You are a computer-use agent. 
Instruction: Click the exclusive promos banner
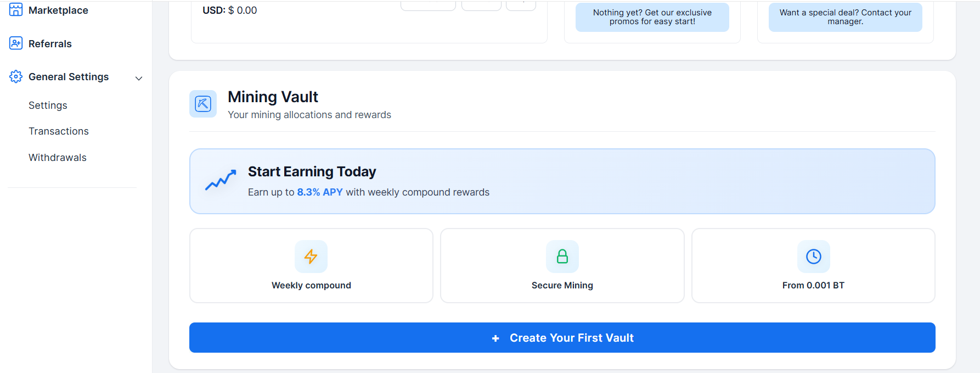coord(652,17)
